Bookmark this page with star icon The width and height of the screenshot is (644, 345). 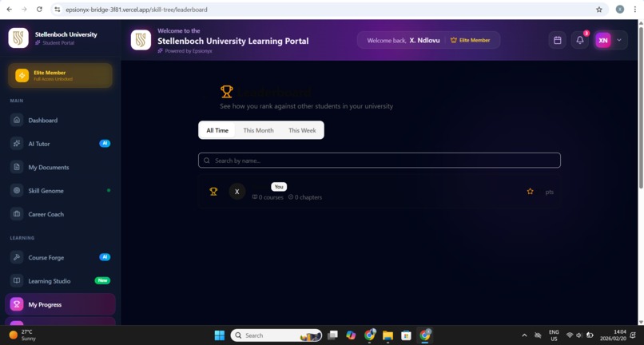point(598,10)
